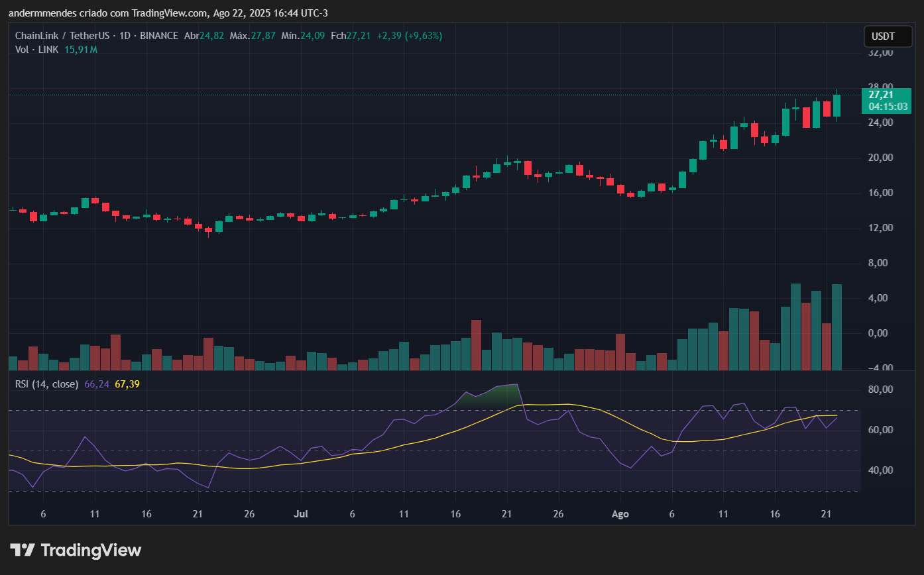
Task: Click the volume value 15,91 M
Action: click(80, 50)
